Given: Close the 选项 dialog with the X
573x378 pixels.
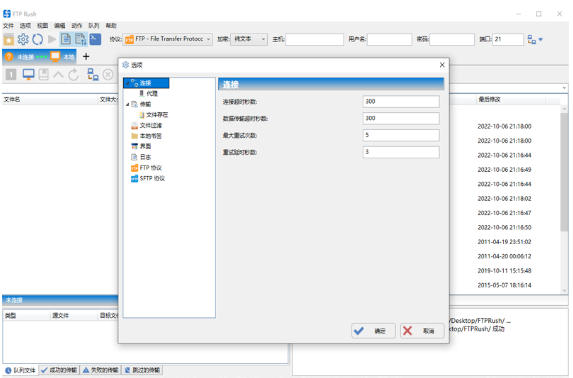Looking at the screenshot, I should pos(442,65).
